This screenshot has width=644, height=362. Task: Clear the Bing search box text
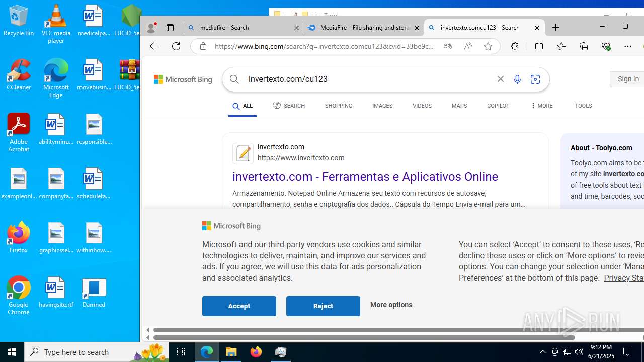[x=501, y=79]
